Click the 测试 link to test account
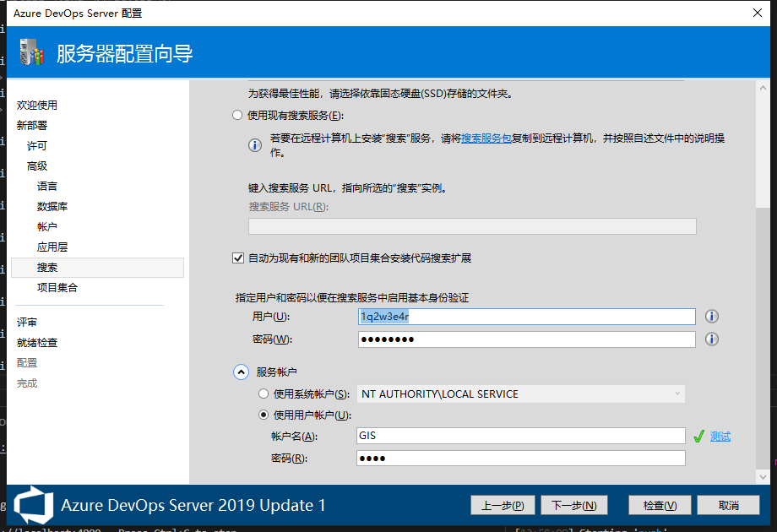 coord(720,437)
